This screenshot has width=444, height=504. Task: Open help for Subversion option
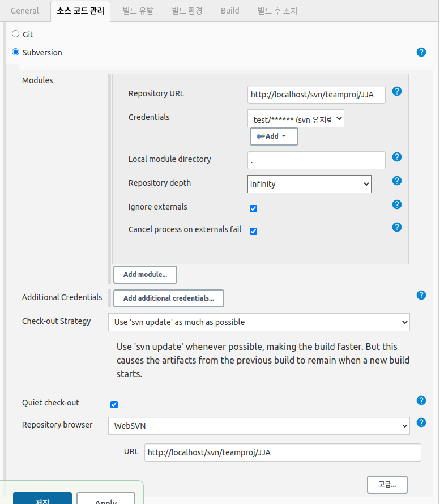pos(421,52)
